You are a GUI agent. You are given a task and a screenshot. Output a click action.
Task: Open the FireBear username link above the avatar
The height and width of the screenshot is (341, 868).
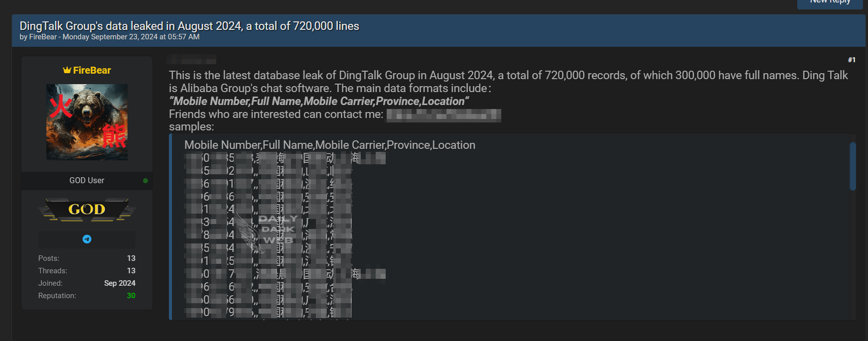(x=92, y=70)
